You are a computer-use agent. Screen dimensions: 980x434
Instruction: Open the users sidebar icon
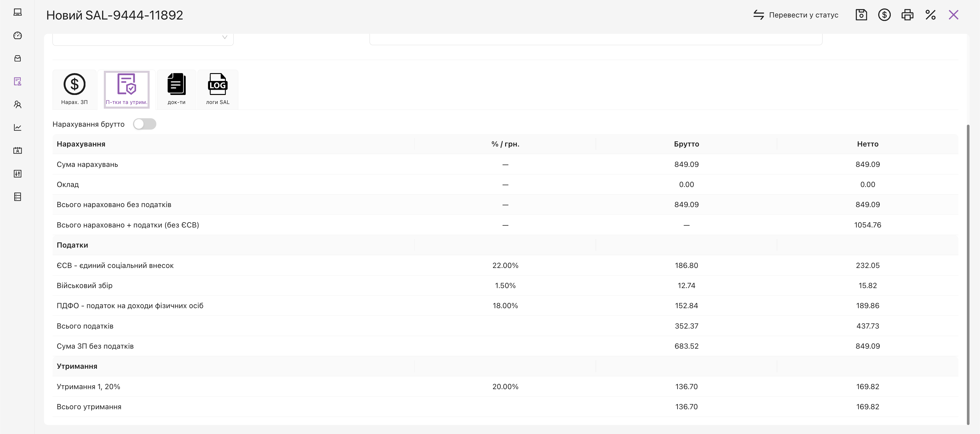pyautogui.click(x=17, y=105)
